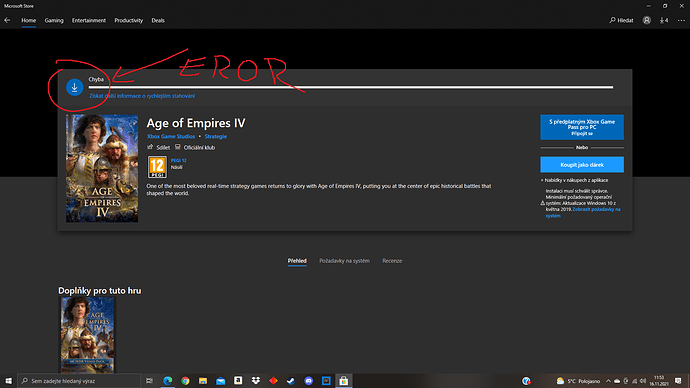690x388 pixels.
Task: Click the Microsoft Store taskbar icon
Action: click(344, 381)
